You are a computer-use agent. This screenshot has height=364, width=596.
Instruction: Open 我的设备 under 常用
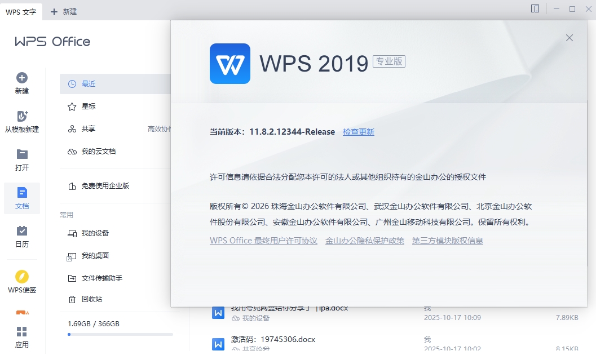[x=89, y=233]
